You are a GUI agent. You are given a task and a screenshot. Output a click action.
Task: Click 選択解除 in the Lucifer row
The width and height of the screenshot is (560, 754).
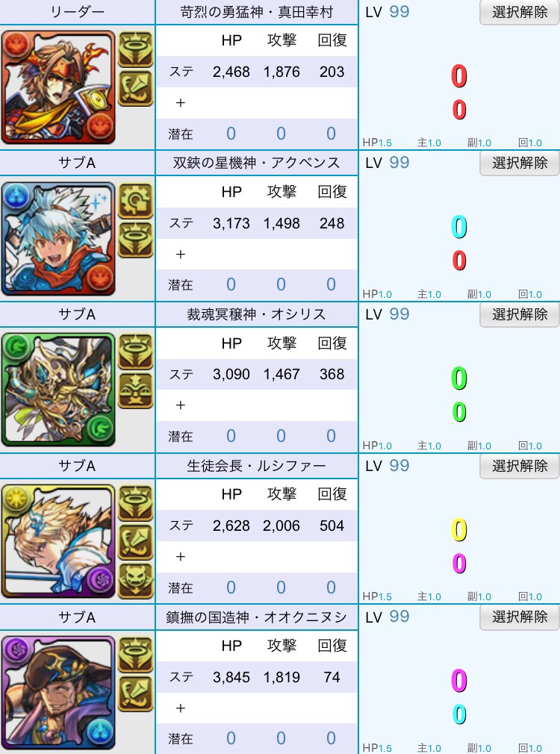coord(520,466)
